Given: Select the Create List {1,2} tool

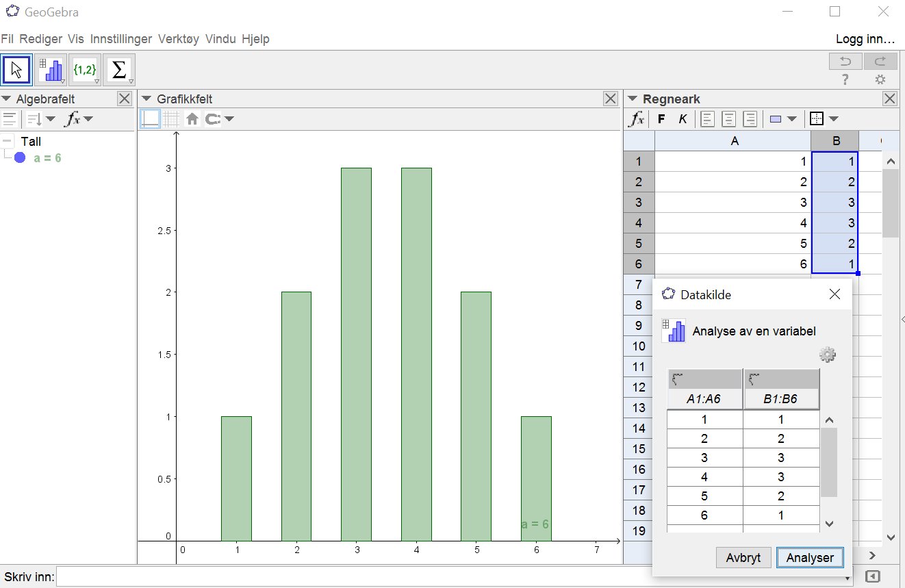Looking at the screenshot, I should pyautogui.click(x=85, y=70).
